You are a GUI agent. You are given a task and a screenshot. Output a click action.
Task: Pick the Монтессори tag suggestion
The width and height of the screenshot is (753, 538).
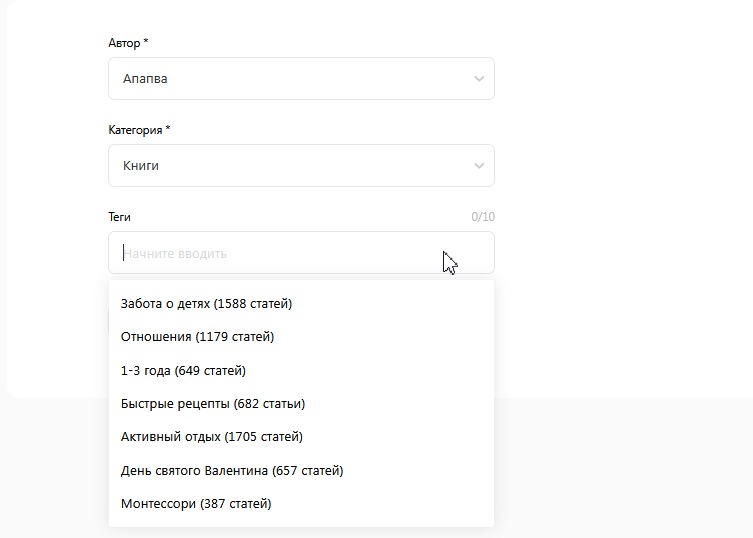point(302,503)
